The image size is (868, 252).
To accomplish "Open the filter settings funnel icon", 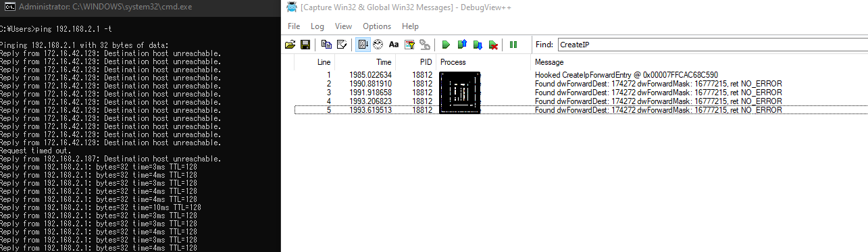I will (x=409, y=45).
